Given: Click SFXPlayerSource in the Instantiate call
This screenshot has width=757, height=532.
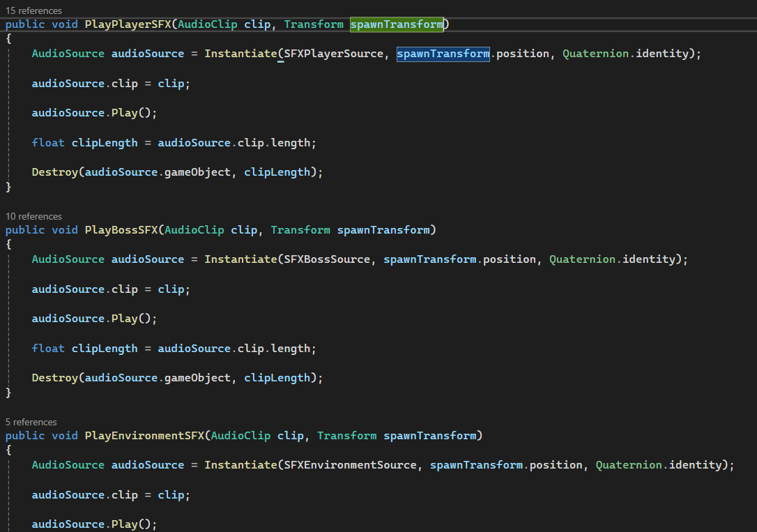Looking at the screenshot, I should 334,54.
